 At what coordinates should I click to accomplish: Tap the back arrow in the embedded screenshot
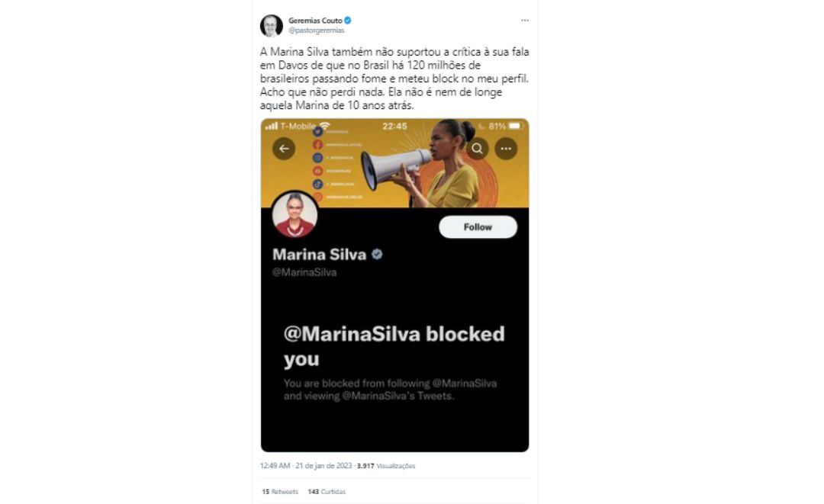coord(284,149)
